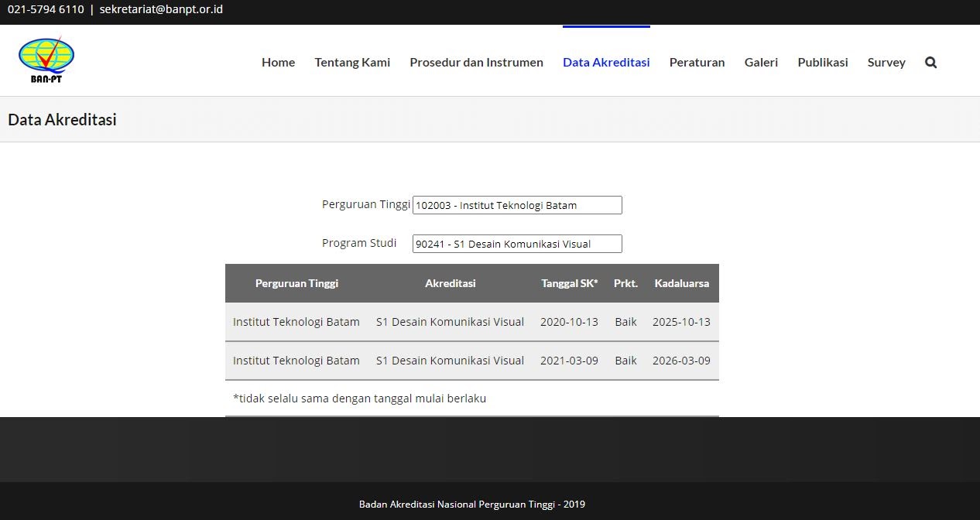Click the Perguruan Tinggi form label

365,204
